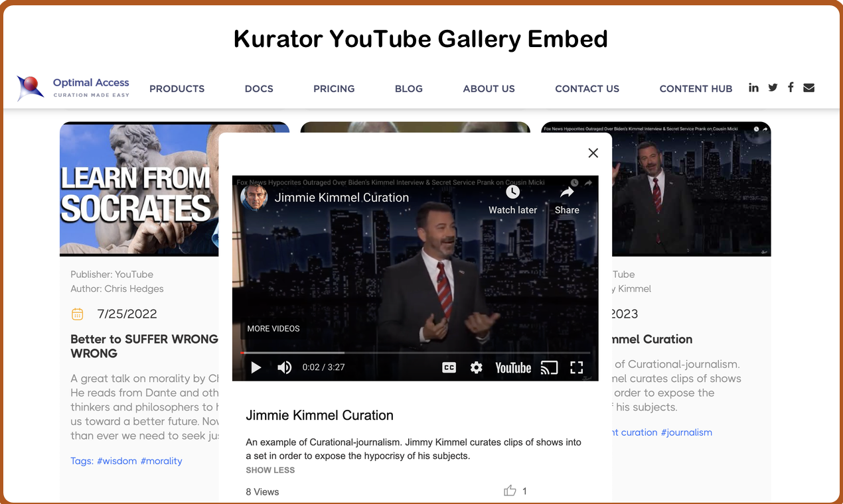
Task: Click the thumbs up like icon
Action: pos(510,491)
